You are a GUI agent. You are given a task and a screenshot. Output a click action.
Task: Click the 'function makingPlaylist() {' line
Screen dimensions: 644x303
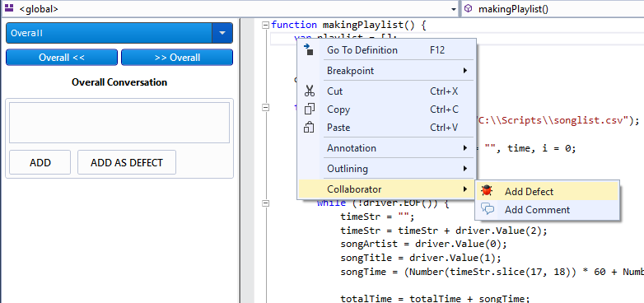(x=349, y=25)
